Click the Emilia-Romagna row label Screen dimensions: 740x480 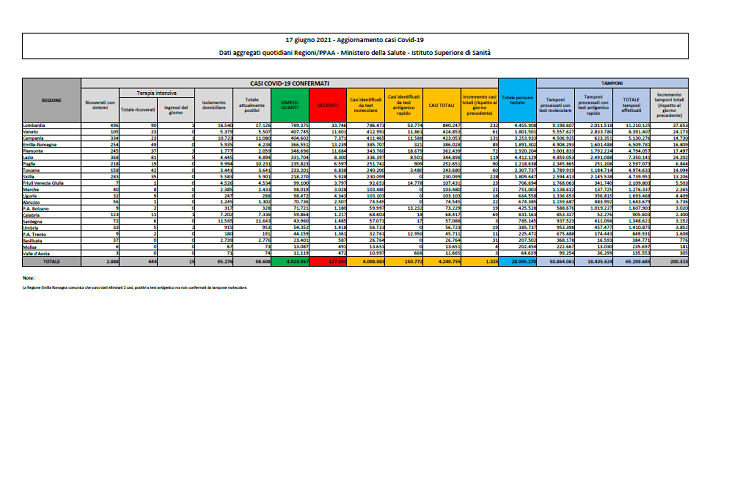(52, 142)
